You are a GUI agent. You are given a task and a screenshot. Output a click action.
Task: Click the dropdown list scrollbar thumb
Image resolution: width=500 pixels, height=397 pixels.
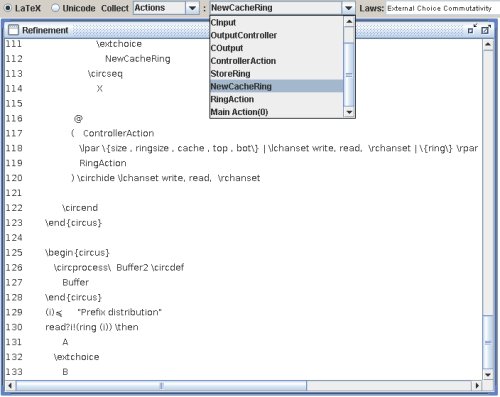(349, 75)
